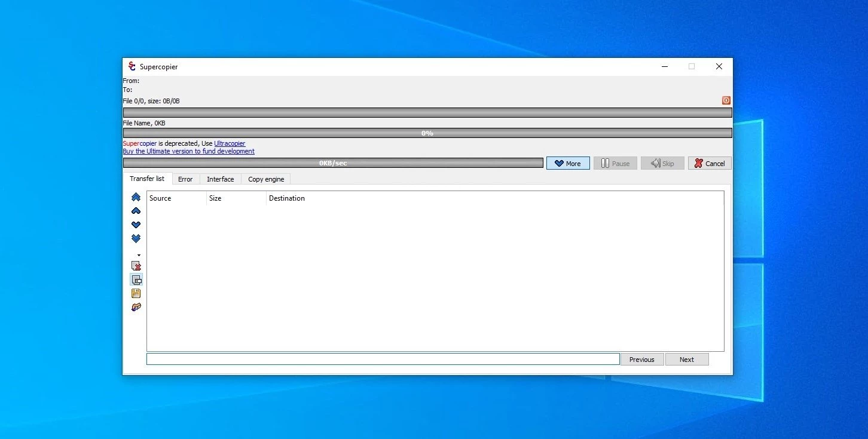
Task: Toggle the More details button
Action: (x=567, y=163)
